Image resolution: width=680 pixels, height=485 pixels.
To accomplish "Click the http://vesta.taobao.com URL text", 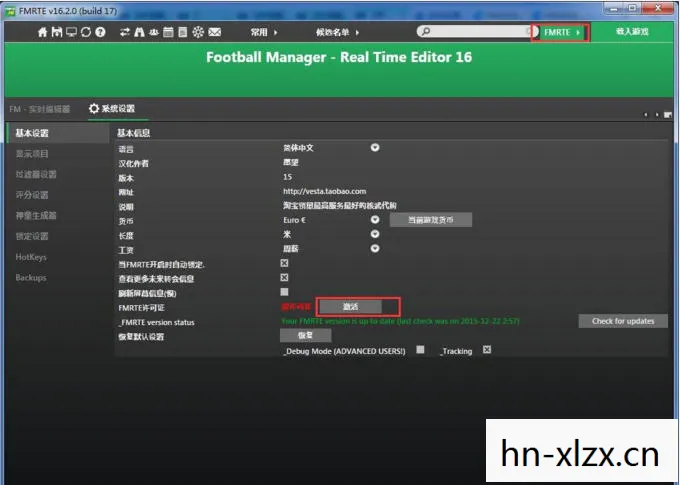I will click(324, 191).
